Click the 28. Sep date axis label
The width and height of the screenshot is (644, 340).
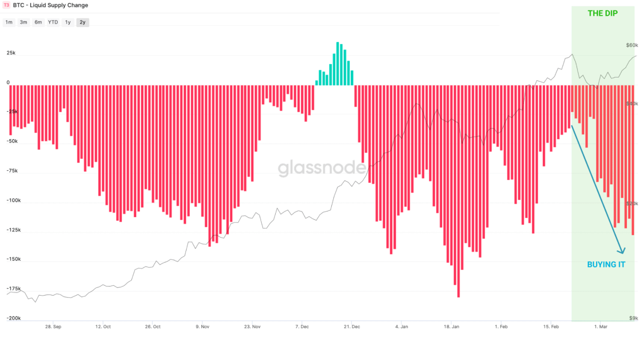tap(53, 326)
